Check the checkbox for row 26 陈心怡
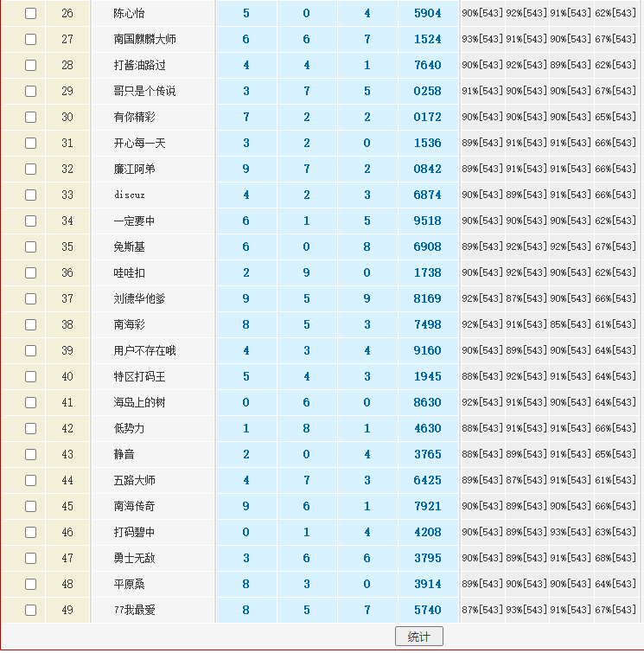This screenshot has height=653, width=644. tap(30, 14)
